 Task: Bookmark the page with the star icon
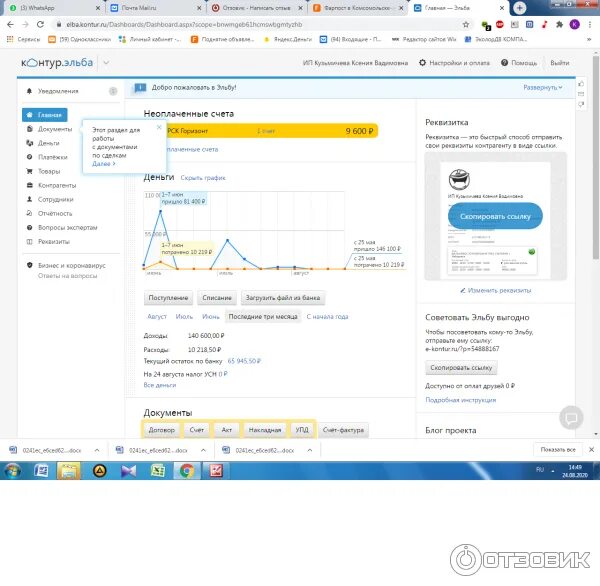466,24
